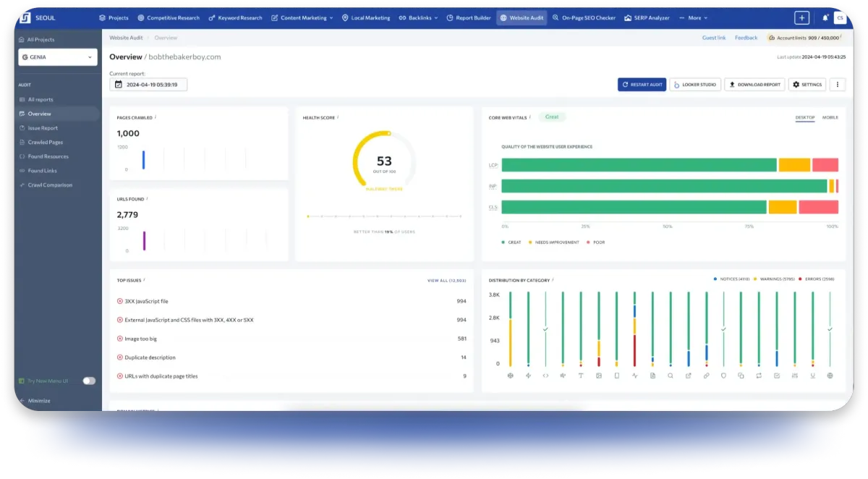Select the document page category icon
The width and height of the screenshot is (868, 479).
point(652,376)
